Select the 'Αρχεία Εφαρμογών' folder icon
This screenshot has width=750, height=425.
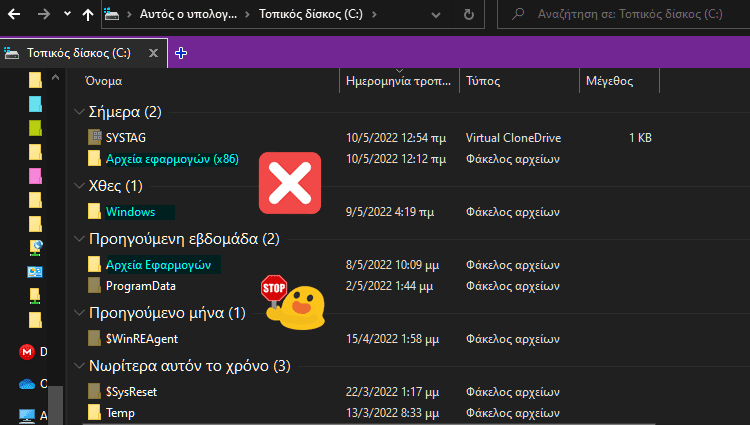95,264
